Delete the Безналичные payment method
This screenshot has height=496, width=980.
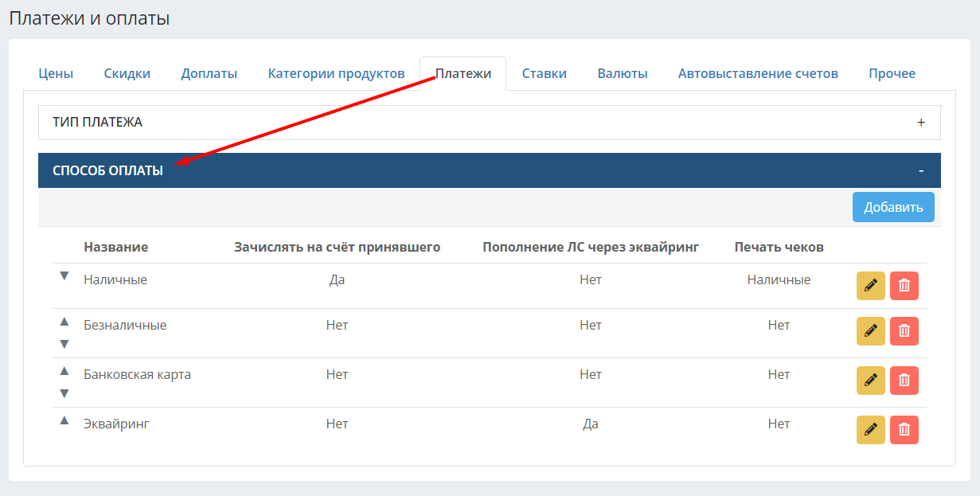(904, 331)
